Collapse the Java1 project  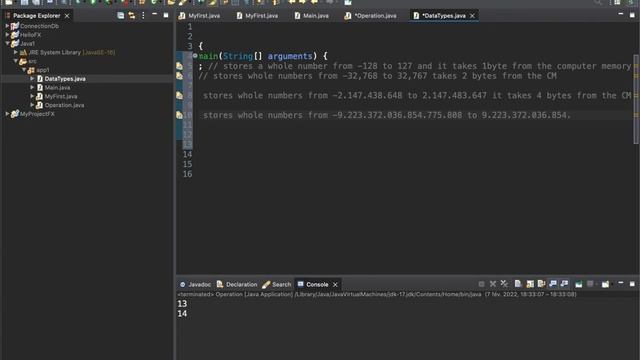(x=7, y=43)
